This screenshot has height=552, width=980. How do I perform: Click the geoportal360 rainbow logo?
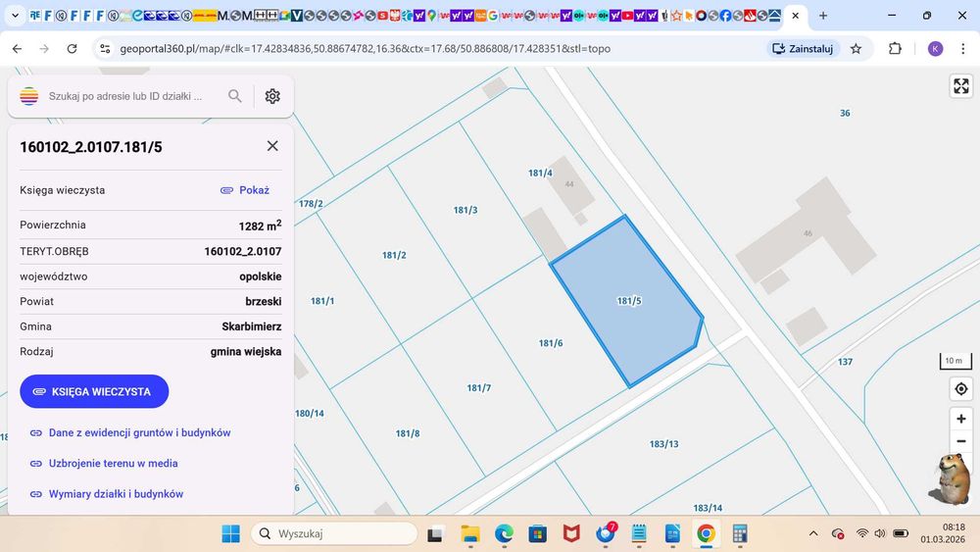pyautogui.click(x=28, y=96)
